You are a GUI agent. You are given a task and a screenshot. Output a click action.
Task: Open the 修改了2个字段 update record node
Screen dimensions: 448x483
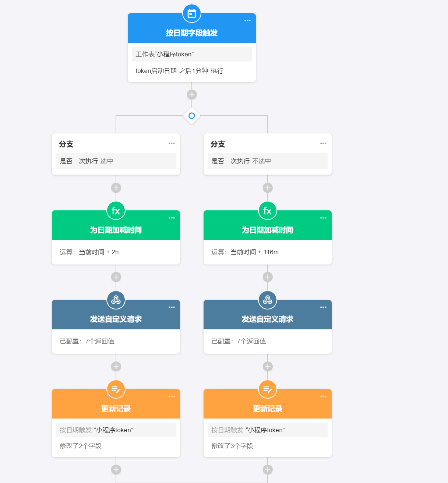click(116, 446)
